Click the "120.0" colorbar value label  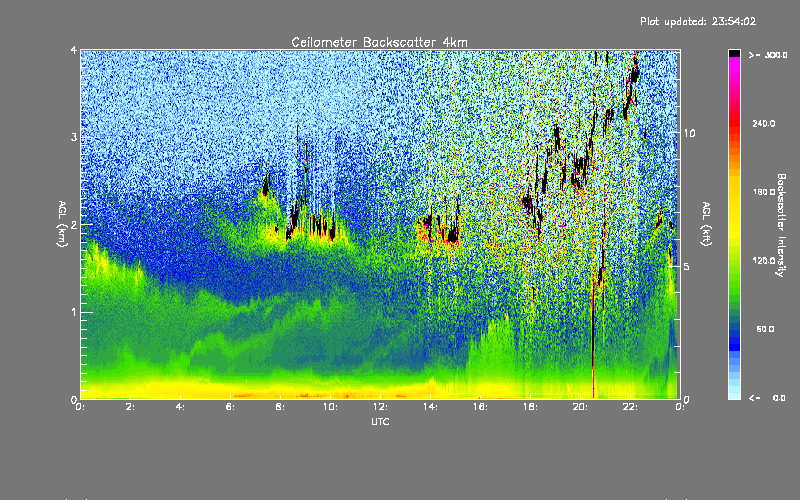click(x=764, y=261)
